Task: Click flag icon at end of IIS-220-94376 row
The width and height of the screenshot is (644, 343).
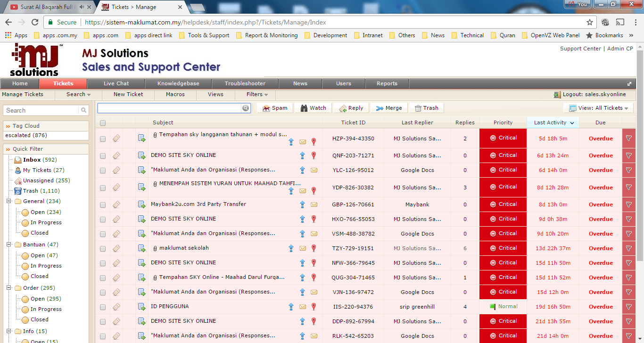Action: pos(628,307)
